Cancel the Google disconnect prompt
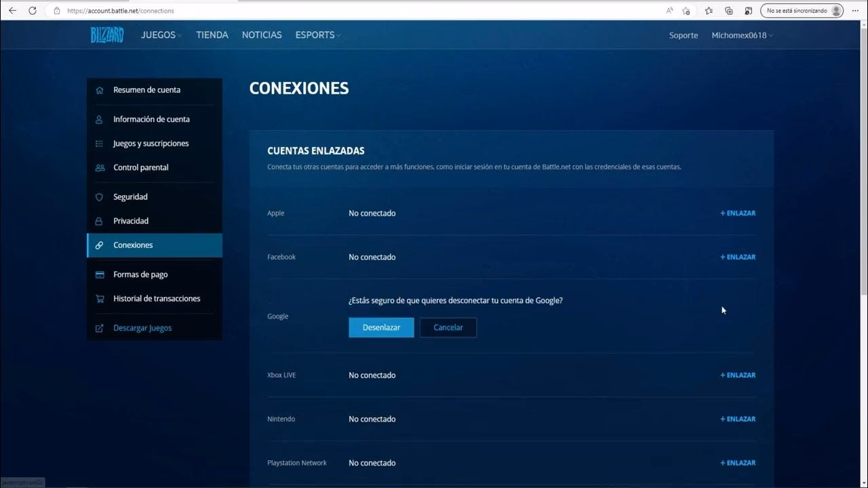Screen dimensions: 868x488 click(x=448, y=327)
